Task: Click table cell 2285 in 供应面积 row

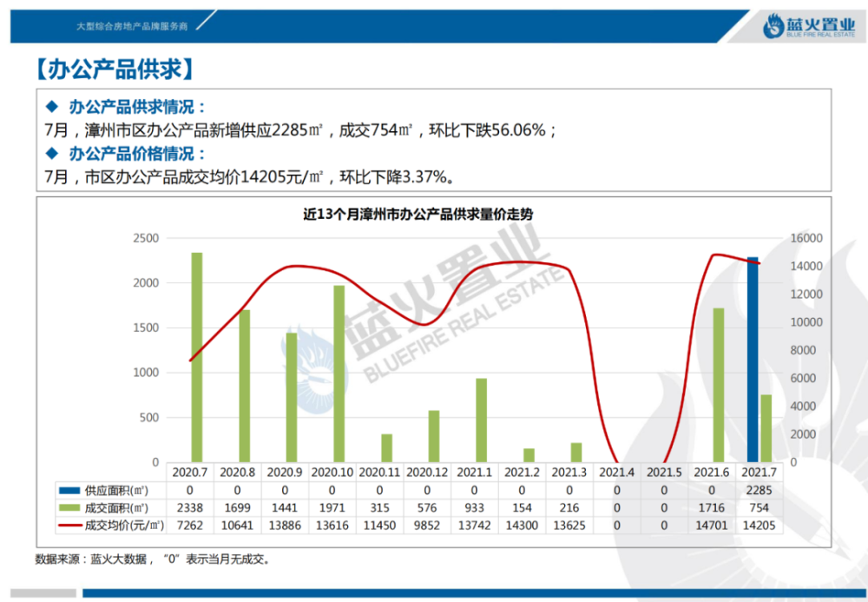Action: tap(759, 490)
